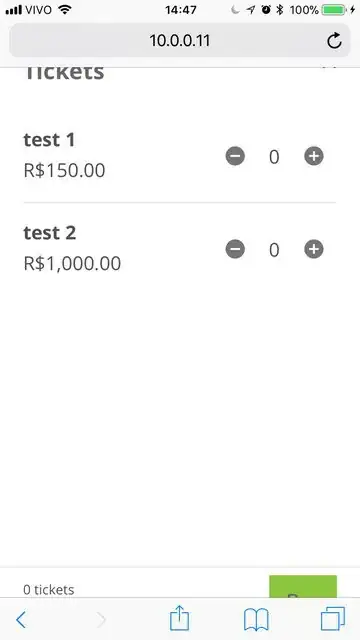The image size is (360, 640).
Task: Show all open Safari tabs
Action: point(333,619)
